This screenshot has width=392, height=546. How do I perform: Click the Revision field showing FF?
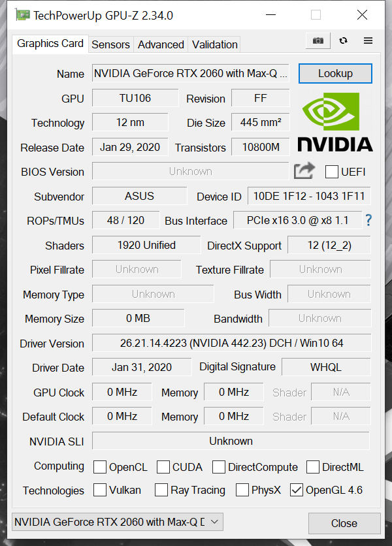[x=260, y=98]
